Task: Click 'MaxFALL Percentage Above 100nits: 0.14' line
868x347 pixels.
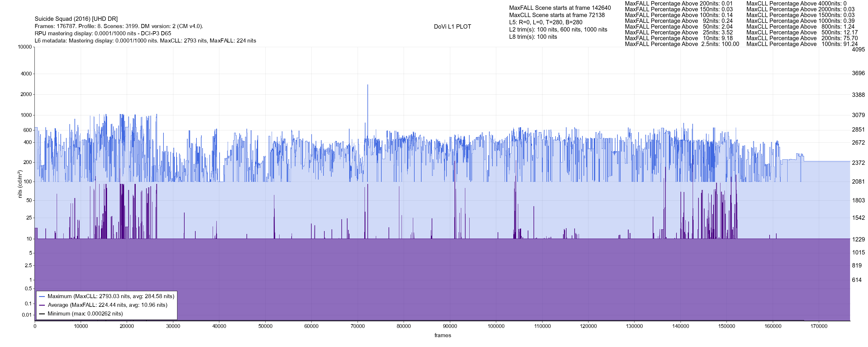Action: (678, 15)
